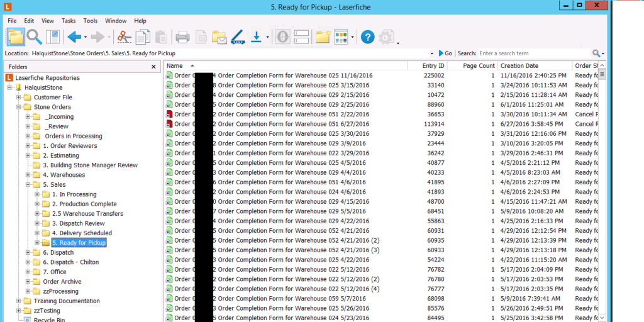
Task: Click the folder with envelope icon
Action: [219, 37]
